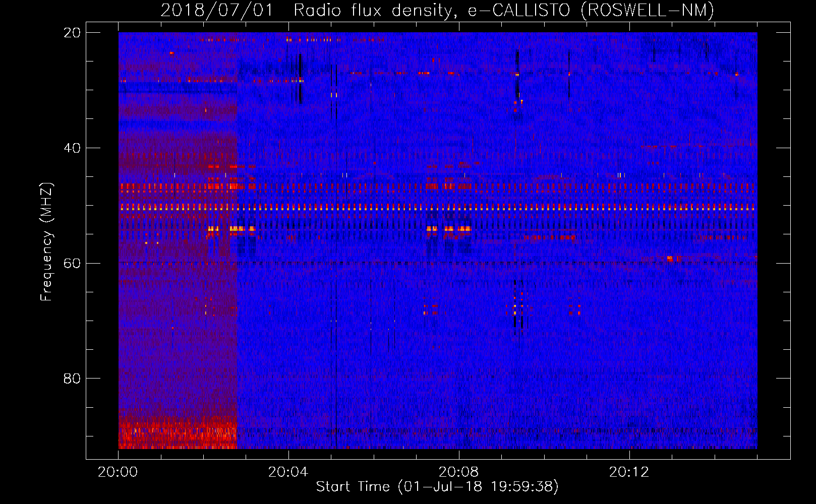Click the 20 MHz frequency tick label

click(72, 33)
